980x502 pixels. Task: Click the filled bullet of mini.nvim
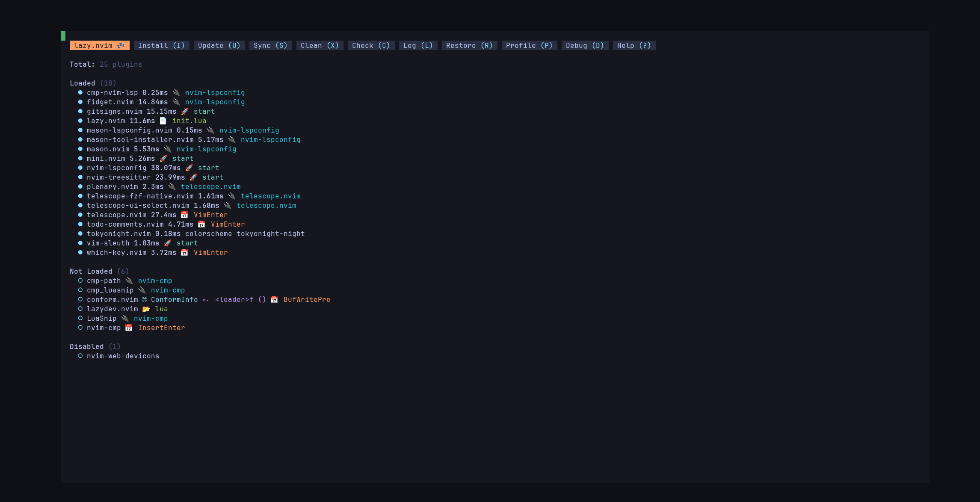click(80, 159)
